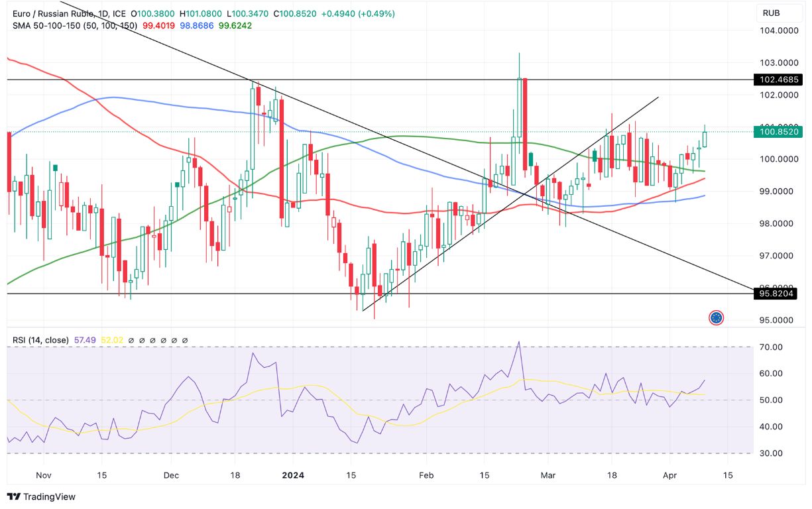Click the SMA 50-100-150 indicator legend
The height and width of the screenshot is (509, 812).
point(75,25)
